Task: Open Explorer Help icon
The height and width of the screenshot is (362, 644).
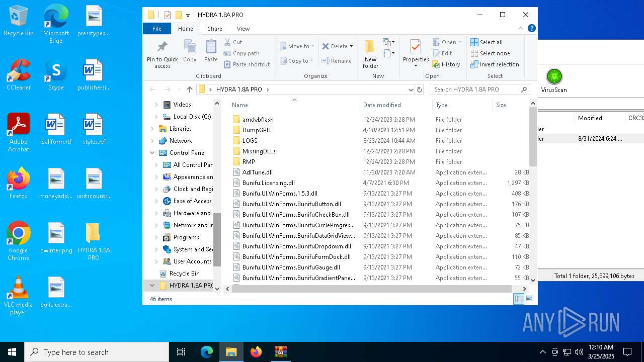Action: (531, 29)
